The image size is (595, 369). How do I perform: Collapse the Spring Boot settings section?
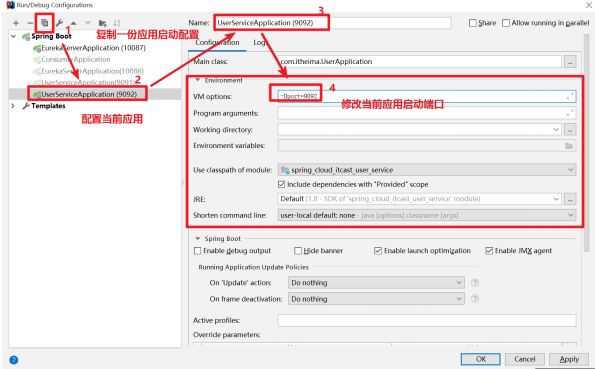point(197,239)
